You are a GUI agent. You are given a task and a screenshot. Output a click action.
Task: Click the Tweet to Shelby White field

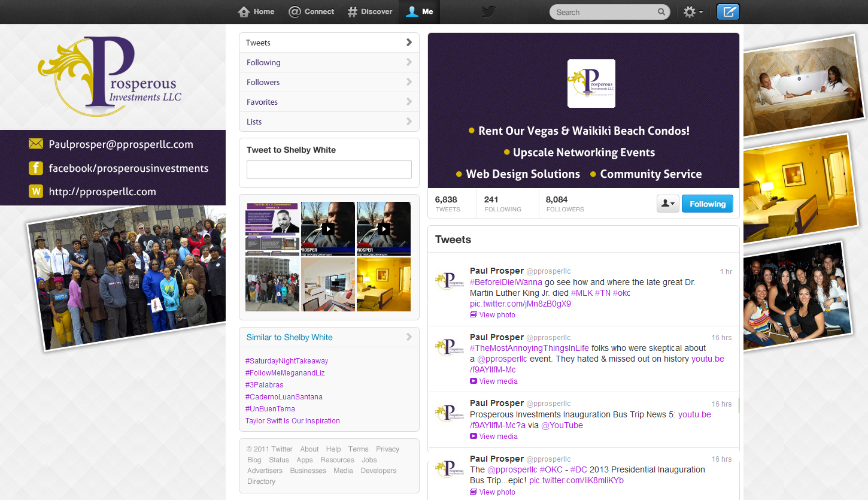(x=329, y=169)
